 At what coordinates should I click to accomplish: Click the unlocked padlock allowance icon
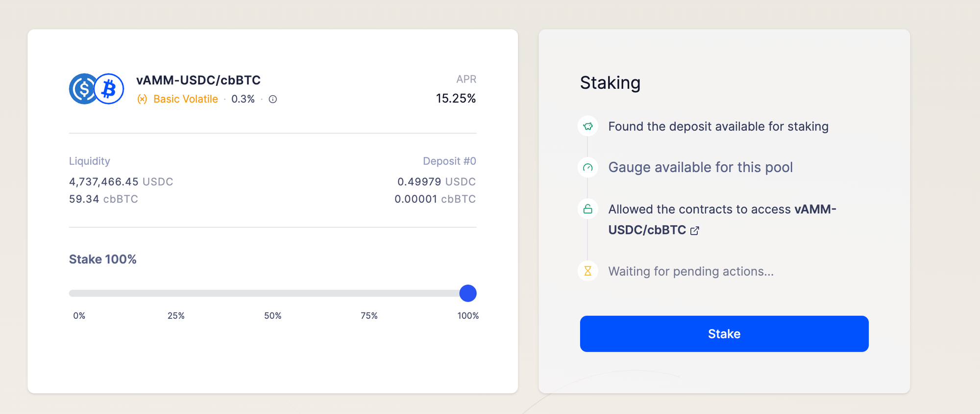[x=588, y=209]
